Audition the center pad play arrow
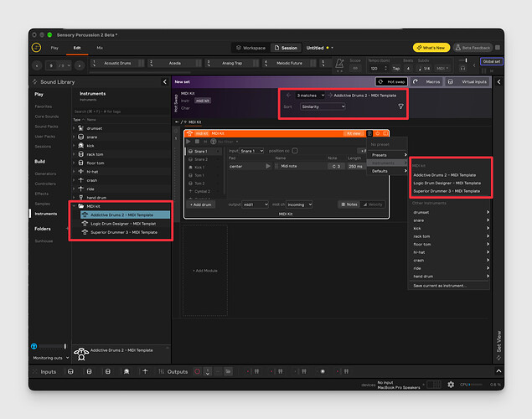Screen dimensions: 532x419 click(x=268, y=166)
